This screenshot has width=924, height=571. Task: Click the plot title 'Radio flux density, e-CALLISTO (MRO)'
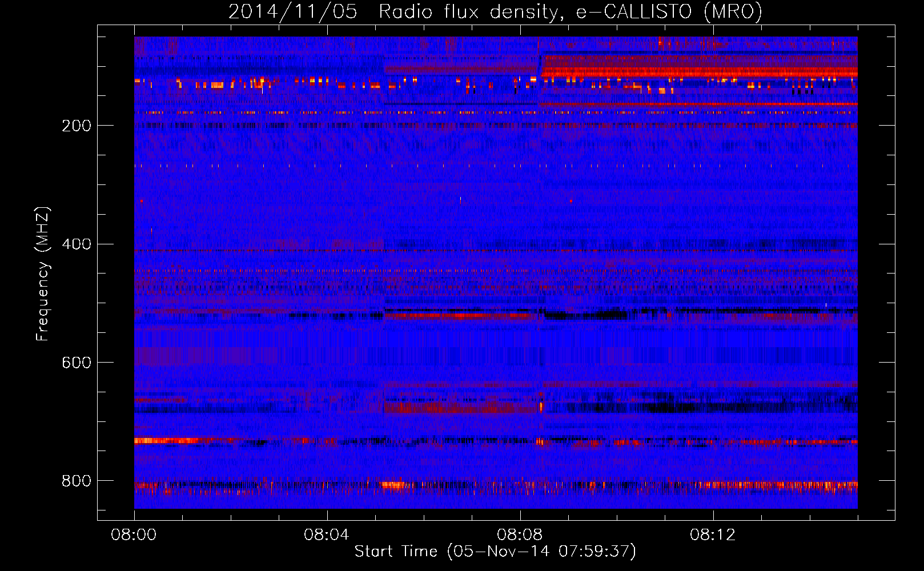click(571, 11)
